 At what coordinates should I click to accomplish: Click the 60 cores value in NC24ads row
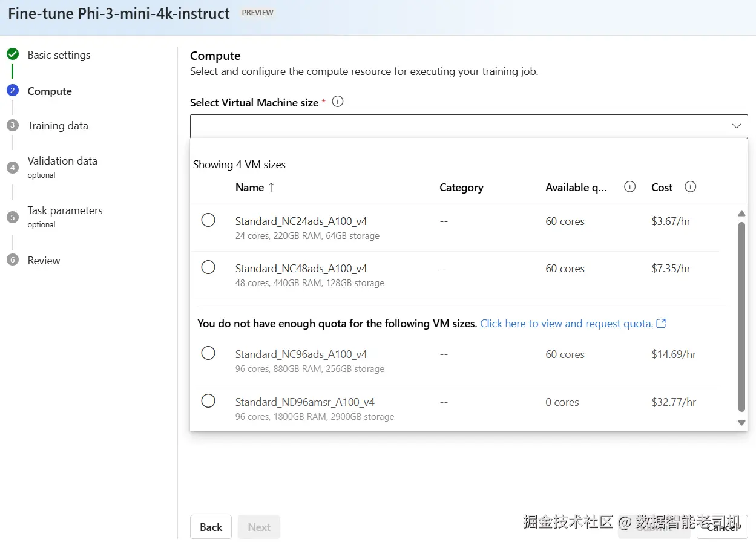tap(565, 221)
